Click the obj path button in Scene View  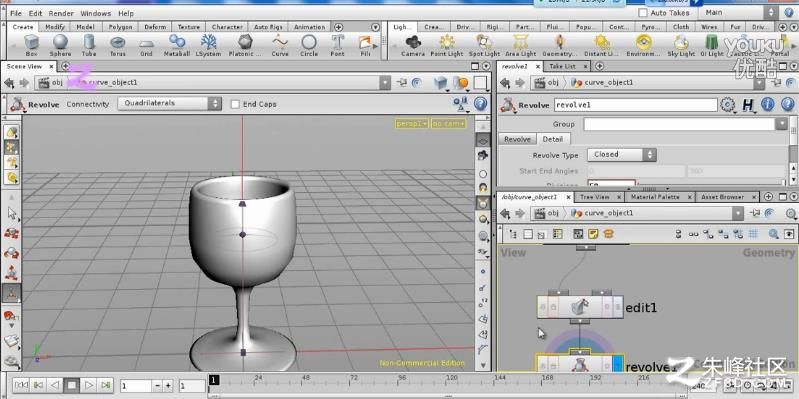tap(51, 83)
